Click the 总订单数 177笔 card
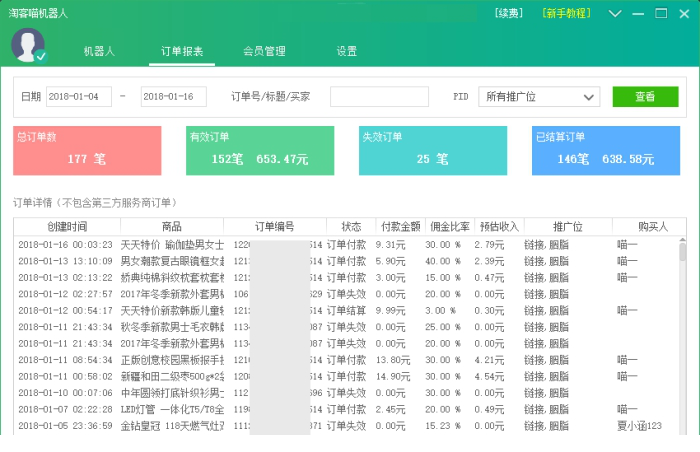This screenshot has height=452, width=700. (x=87, y=151)
